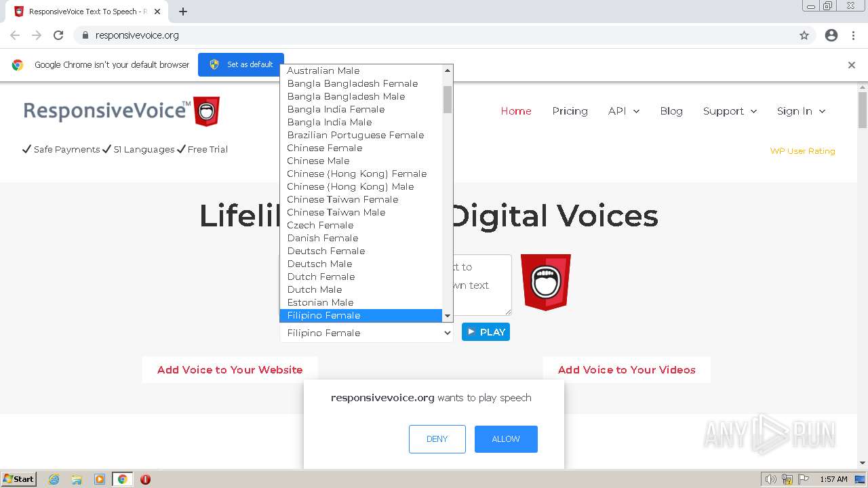Image resolution: width=868 pixels, height=488 pixels.
Task: Click voice list scrollbar down arrow
Action: (448, 316)
